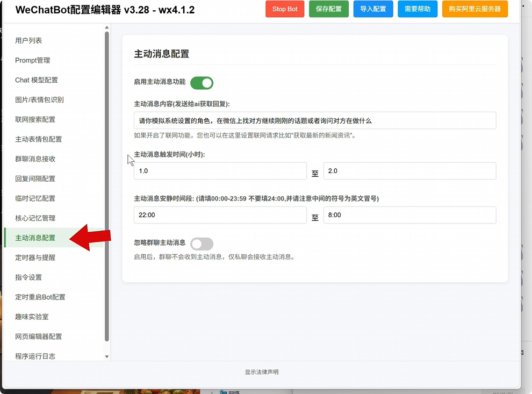The image size is (532, 394).
Task: Click the 启用后，群聊不会收到主动消息 note
Action: [x=214, y=257]
